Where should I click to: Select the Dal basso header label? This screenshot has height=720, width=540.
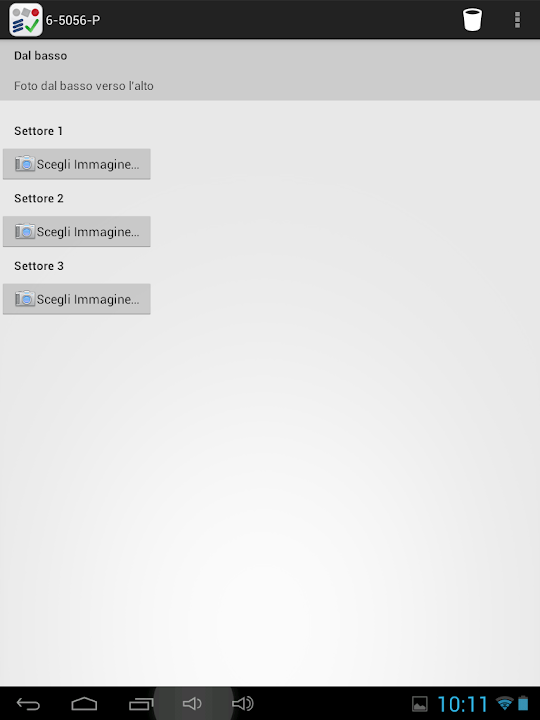click(40, 56)
